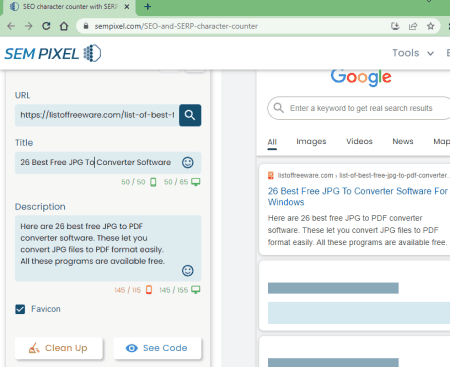This screenshot has height=367, width=450.
Task: Open a new browser tab with plus
Action: pos(147,6)
